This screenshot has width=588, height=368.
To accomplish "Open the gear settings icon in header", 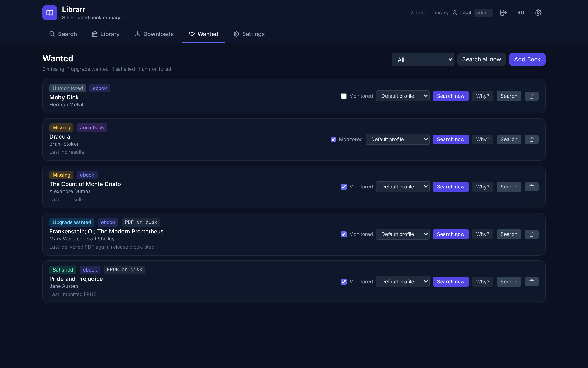I will pos(538,13).
